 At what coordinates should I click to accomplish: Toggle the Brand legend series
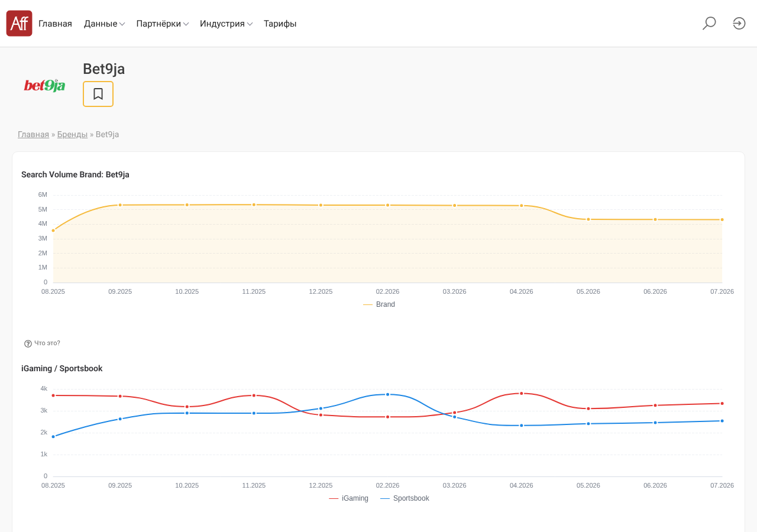pyautogui.click(x=379, y=304)
